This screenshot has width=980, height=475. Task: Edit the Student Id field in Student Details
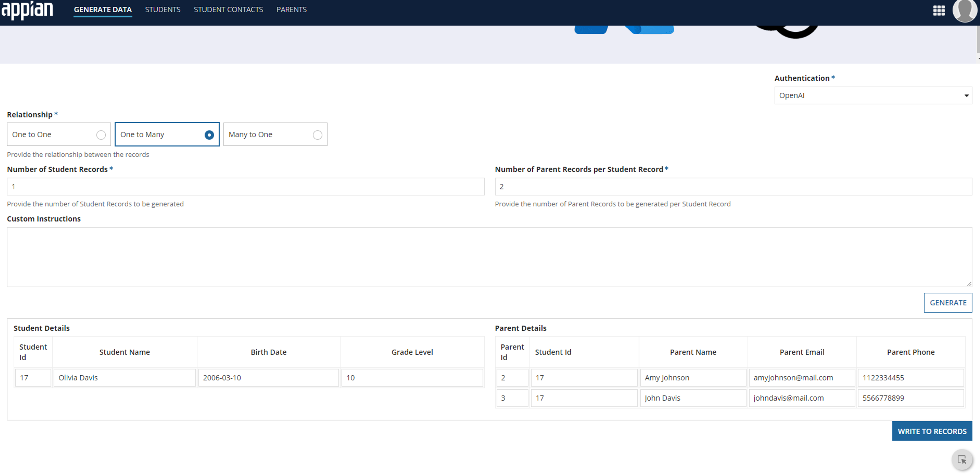[x=33, y=377]
